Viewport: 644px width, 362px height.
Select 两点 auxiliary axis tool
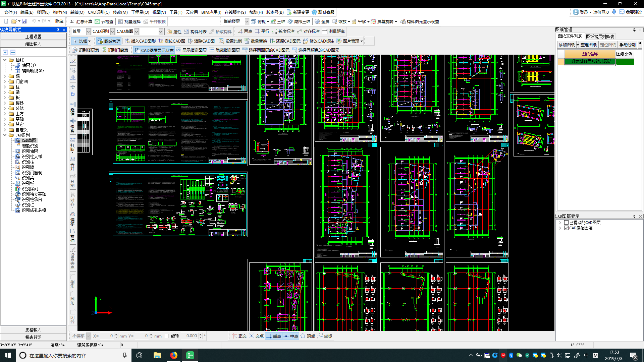[x=245, y=31]
